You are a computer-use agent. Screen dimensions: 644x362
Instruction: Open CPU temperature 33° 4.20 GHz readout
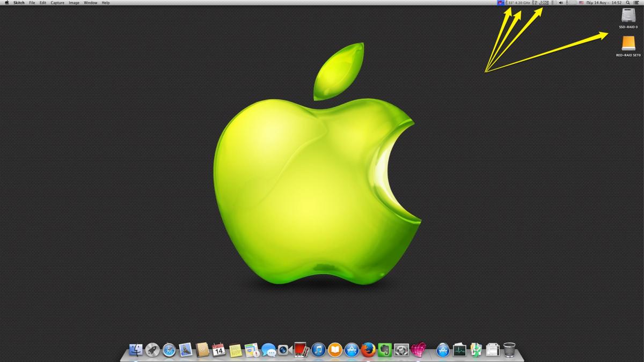tap(519, 3)
